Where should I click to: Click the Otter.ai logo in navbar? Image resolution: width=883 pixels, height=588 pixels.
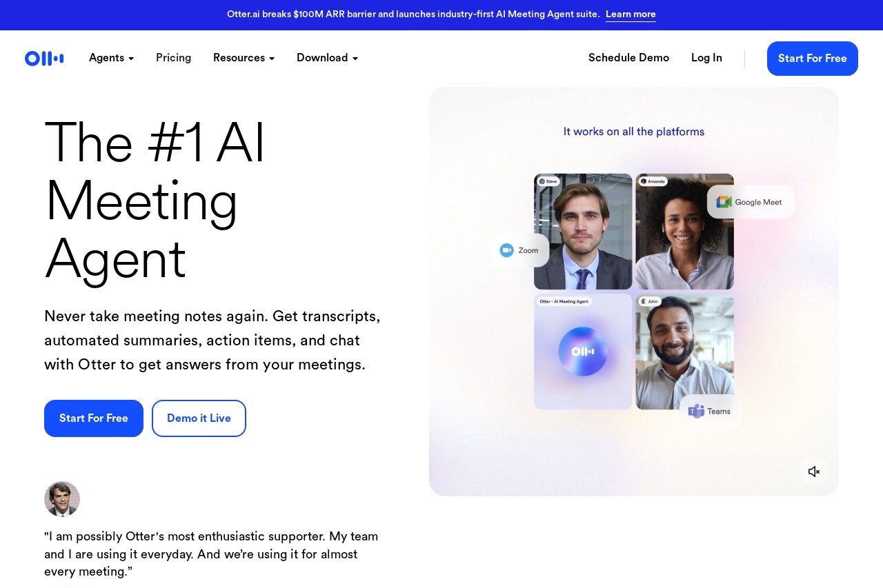pyautogui.click(x=44, y=59)
